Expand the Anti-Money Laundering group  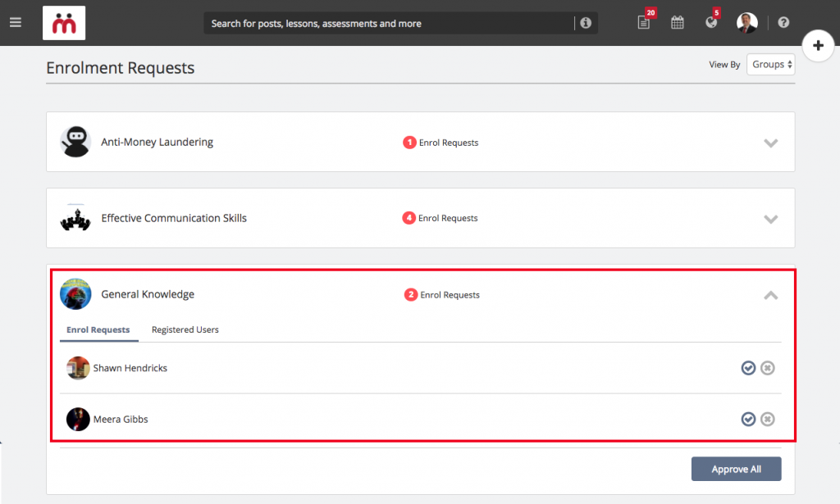pyautogui.click(x=770, y=143)
